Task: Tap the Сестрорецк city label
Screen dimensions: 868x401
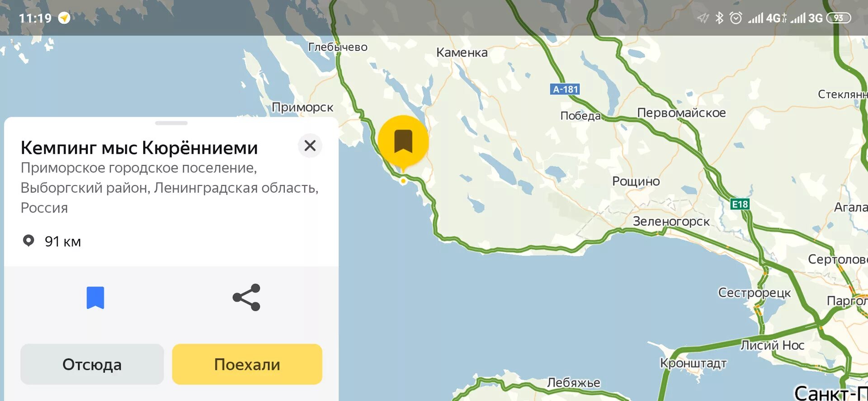Action: click(x=755, y=293)
